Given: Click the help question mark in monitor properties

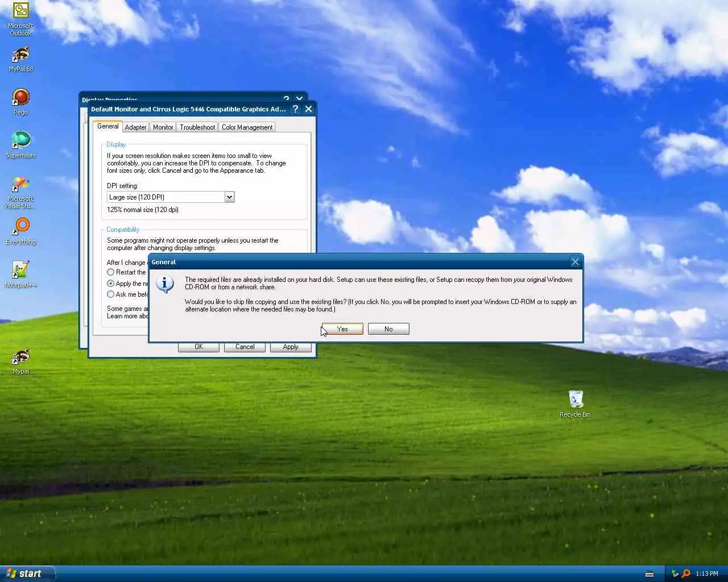Looking at the screenshot, I should pyautogui.click(x=295, y=109).
